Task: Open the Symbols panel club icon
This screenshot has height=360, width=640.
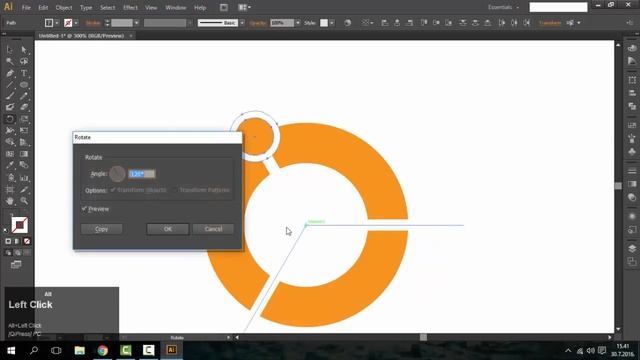Action: point(632,152)
